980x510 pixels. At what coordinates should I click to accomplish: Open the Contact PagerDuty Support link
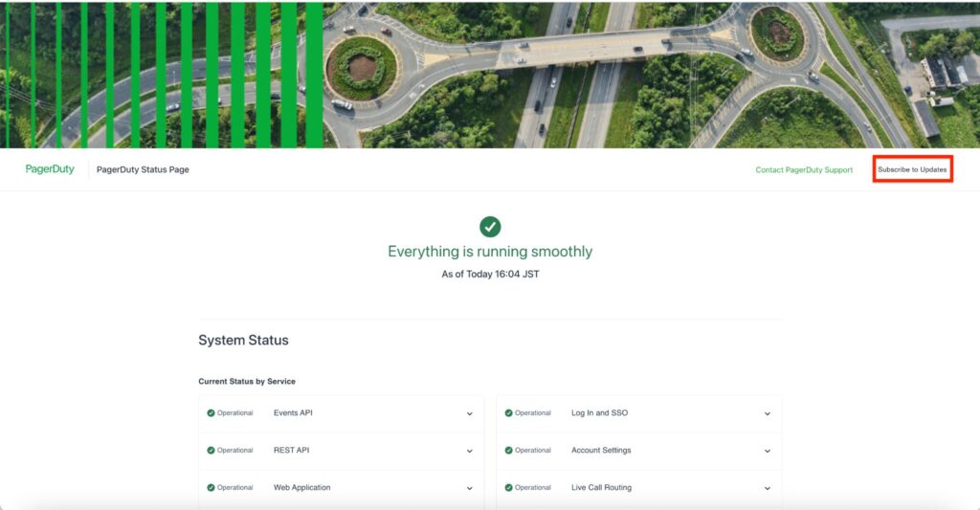[x=804, y=170]
